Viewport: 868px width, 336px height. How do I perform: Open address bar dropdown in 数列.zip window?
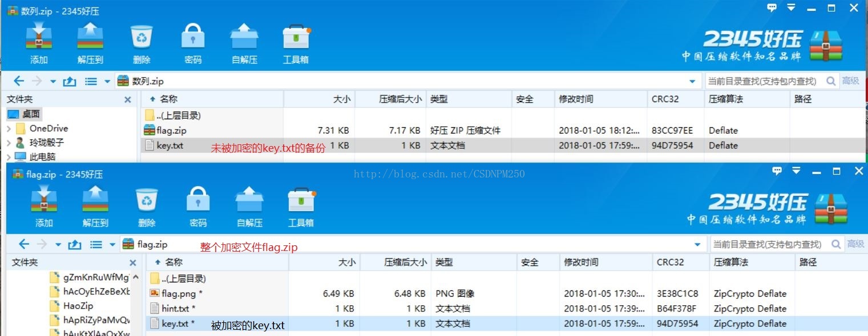[693, 82]
